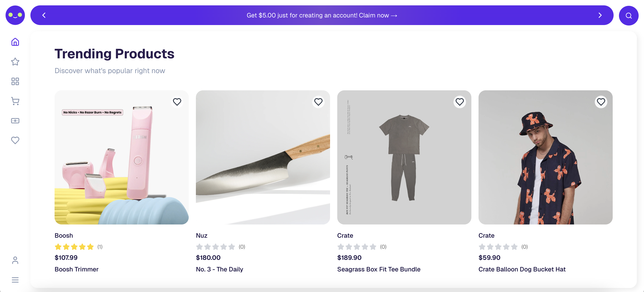The height and width of the screenshot is (292, 644).
Task: Open the hamburger menu at bottom left
Action: click(x=15, y=280)
